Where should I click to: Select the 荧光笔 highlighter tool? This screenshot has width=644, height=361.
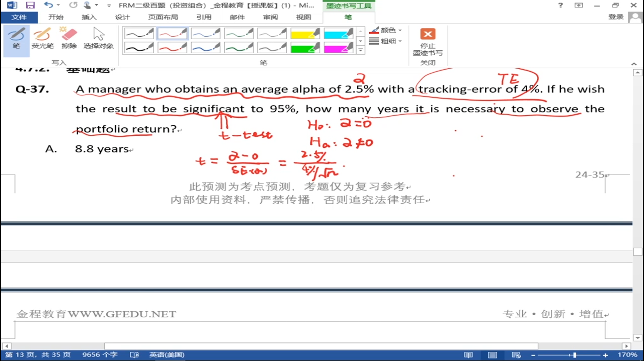coord(43,39)
